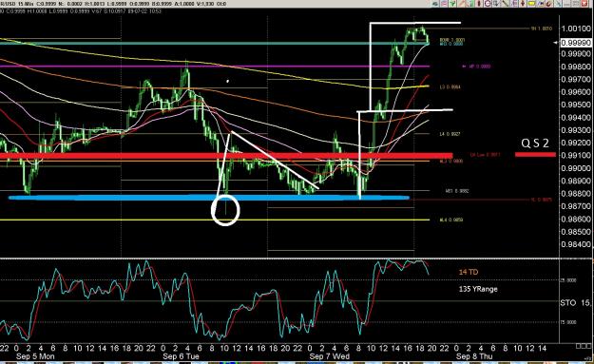Click the purple document toolbar icon
594x364 pixels.
tap(514, 4)
